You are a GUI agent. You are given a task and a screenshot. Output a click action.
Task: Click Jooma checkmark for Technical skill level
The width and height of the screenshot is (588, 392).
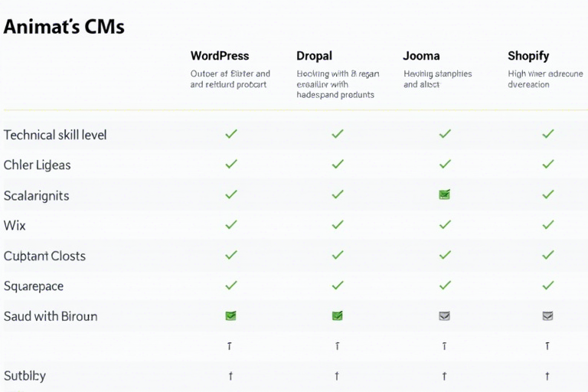(444, 134)
